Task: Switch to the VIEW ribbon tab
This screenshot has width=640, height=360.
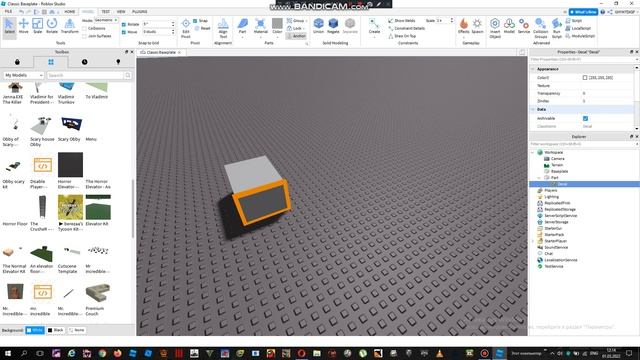Action: (x=121, y=12)
